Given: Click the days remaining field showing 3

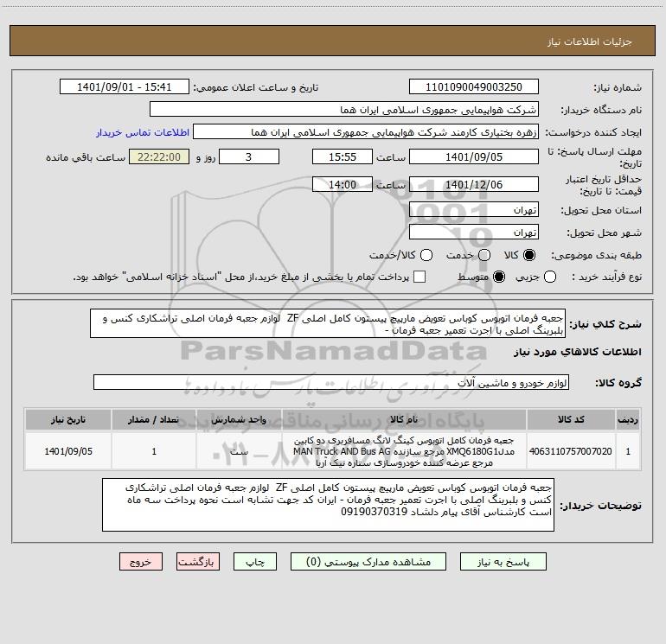Looking at the screenshot, I should tap(249, 156).
